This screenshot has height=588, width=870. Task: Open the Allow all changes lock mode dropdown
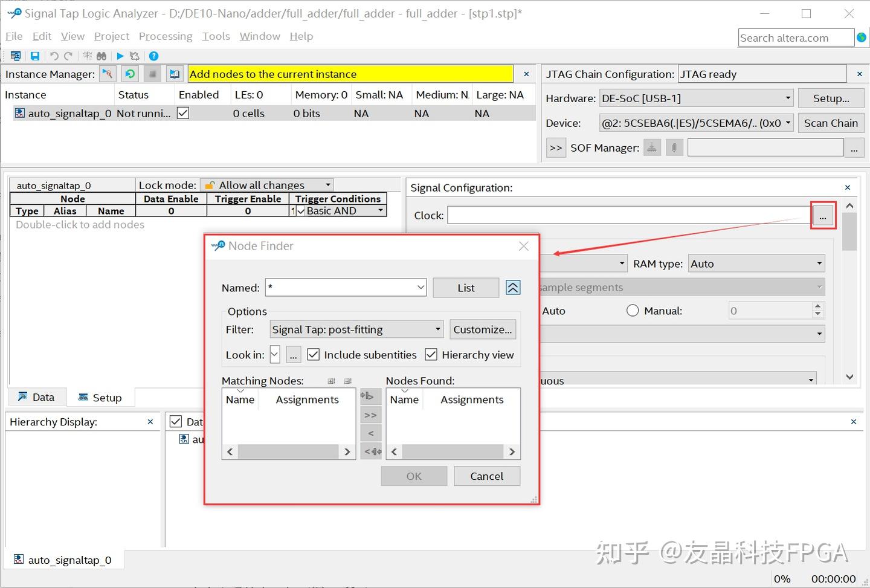(327, 185)
